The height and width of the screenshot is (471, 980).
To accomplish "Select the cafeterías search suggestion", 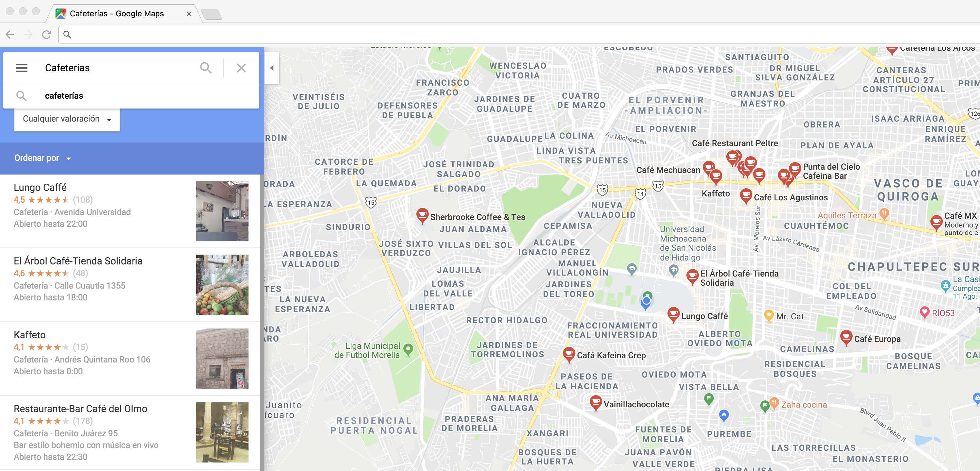I will pos(131,96).
